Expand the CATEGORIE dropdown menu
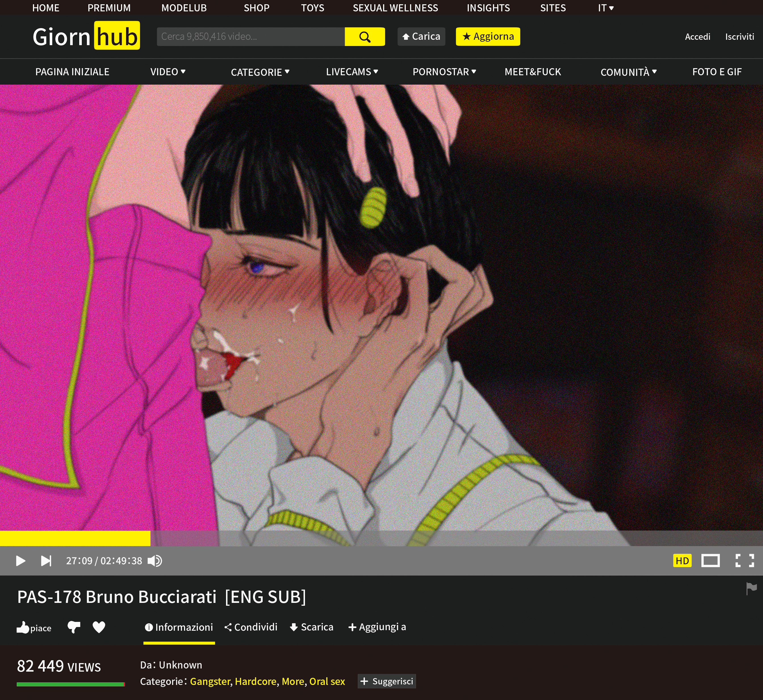 pyautogui.click(x=260, y=72)
